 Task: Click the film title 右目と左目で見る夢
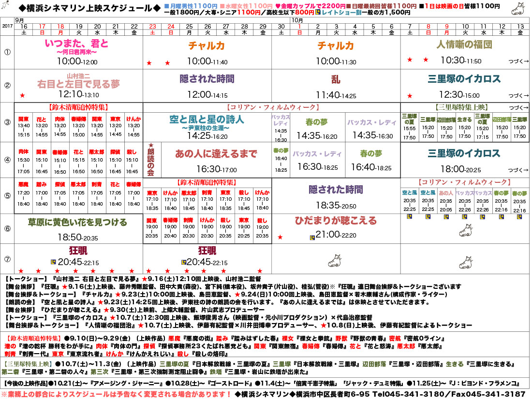pyautogui.click(x=78, y=84)
